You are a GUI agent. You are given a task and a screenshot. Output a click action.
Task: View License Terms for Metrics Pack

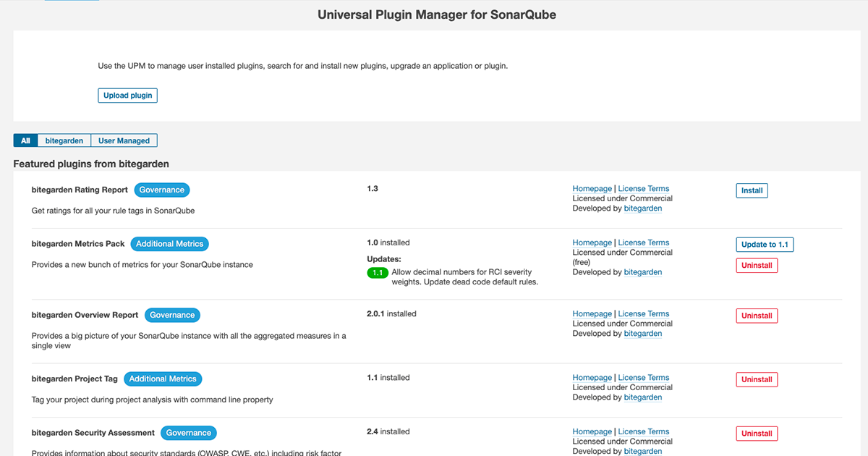[x=643, y=243]
